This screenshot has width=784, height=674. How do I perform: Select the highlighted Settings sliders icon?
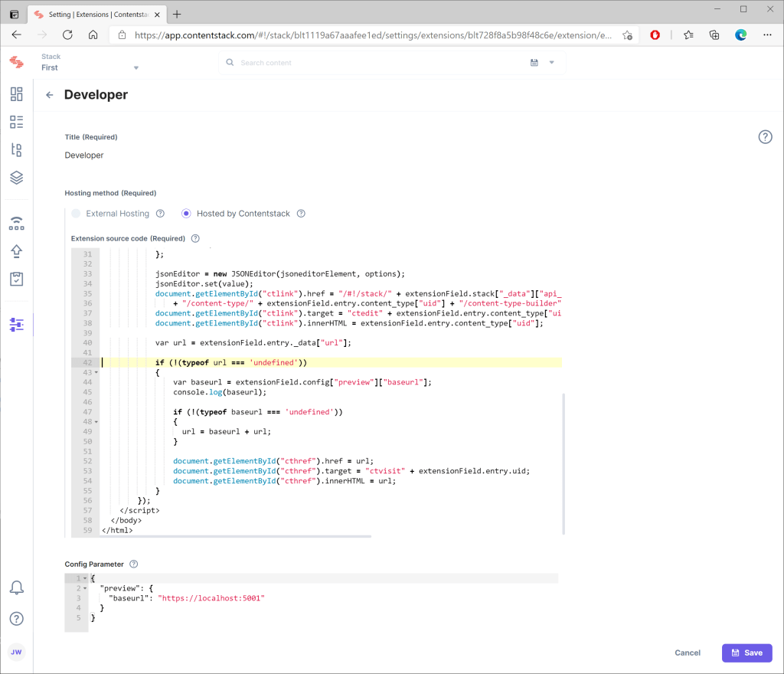[17, 324]
